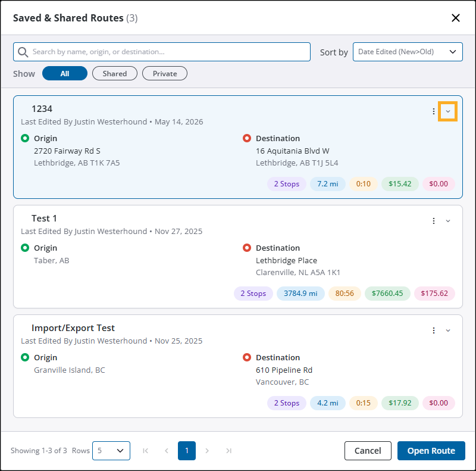Expand the 1234 route details chevron
The height and width of the screenshot is (471, 476).
click(448, 111)
